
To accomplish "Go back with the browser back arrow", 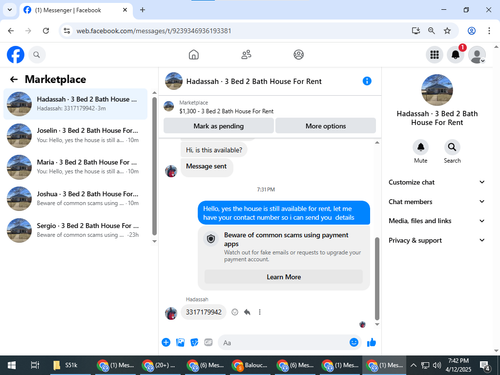I will [x=11, y=31].
